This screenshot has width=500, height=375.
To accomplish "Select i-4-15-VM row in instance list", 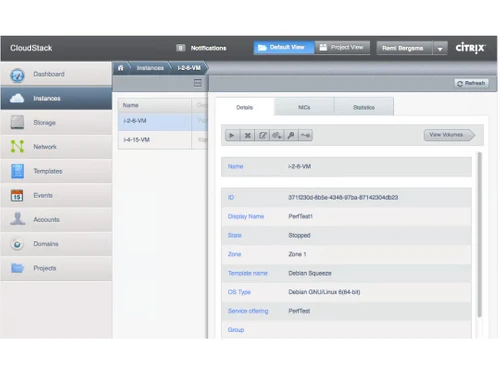I will click(x=163, y=140).
